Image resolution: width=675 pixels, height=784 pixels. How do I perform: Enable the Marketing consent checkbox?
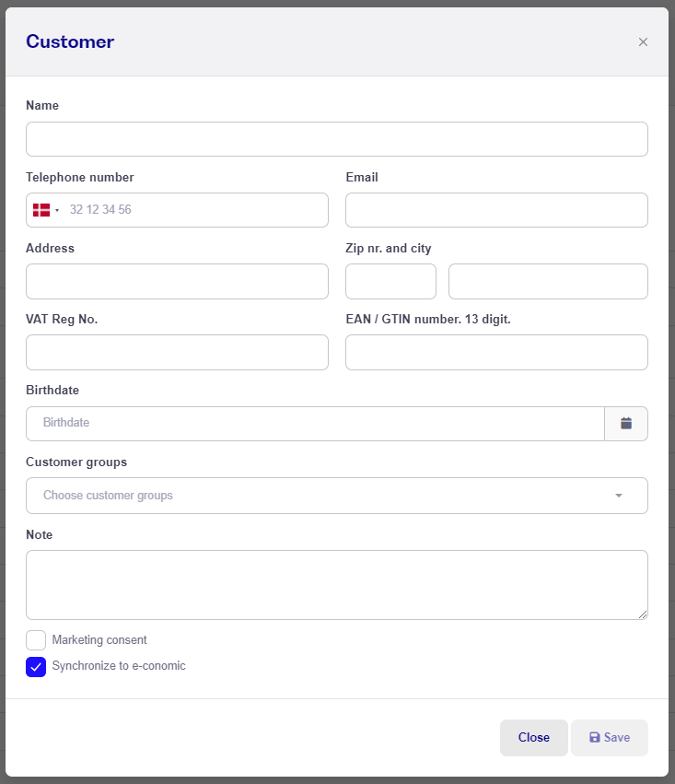36,640
